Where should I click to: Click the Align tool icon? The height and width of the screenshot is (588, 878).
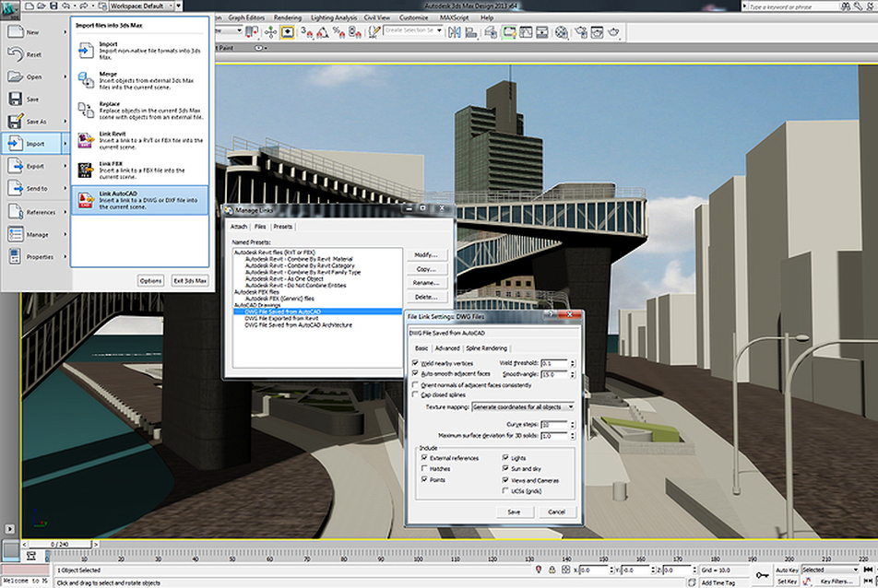click(471, 32)
